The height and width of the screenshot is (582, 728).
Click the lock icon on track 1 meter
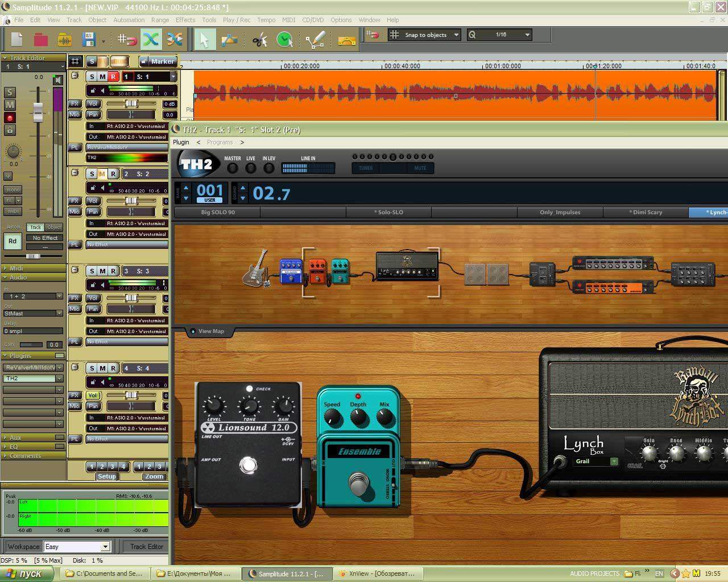tap(92, 91)
